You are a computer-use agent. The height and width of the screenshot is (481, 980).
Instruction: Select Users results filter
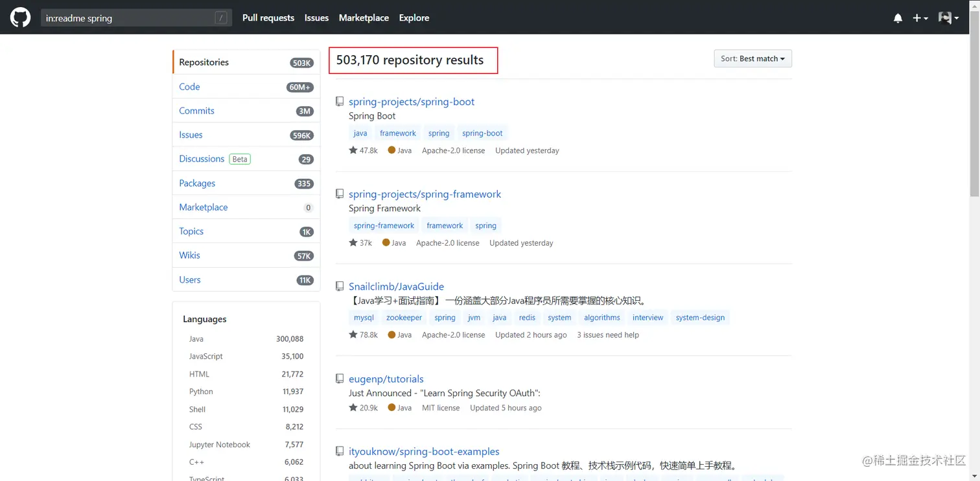pos(246,280)
